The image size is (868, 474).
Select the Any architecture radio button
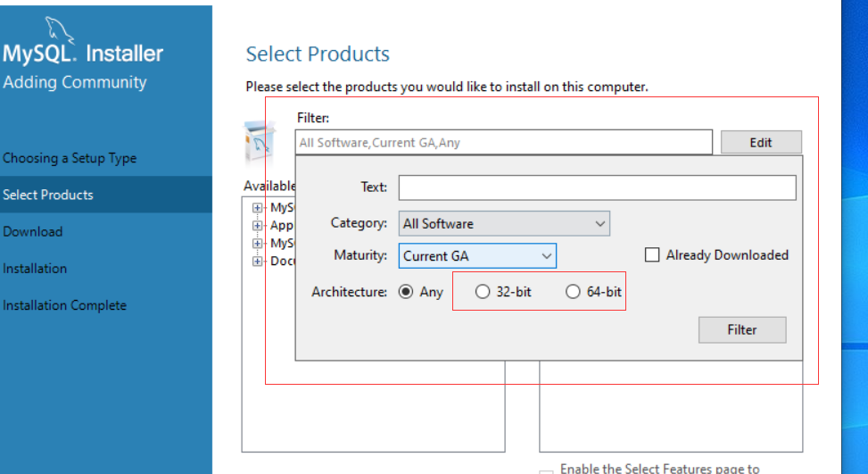coord(406,292)
